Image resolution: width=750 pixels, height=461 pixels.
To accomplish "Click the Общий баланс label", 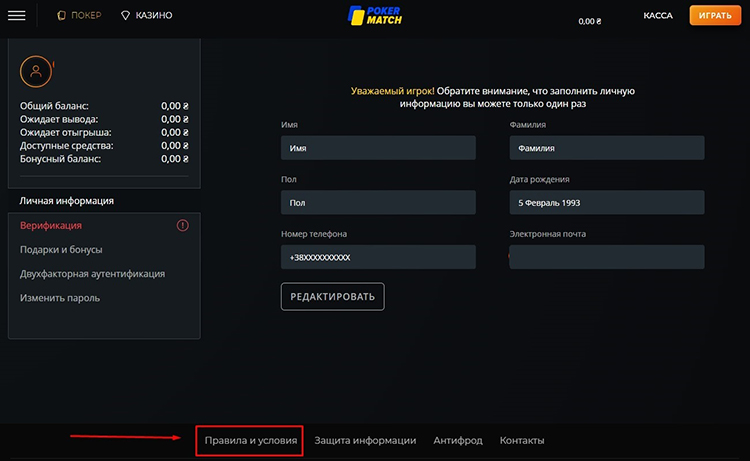I will [x=54, y=106].
